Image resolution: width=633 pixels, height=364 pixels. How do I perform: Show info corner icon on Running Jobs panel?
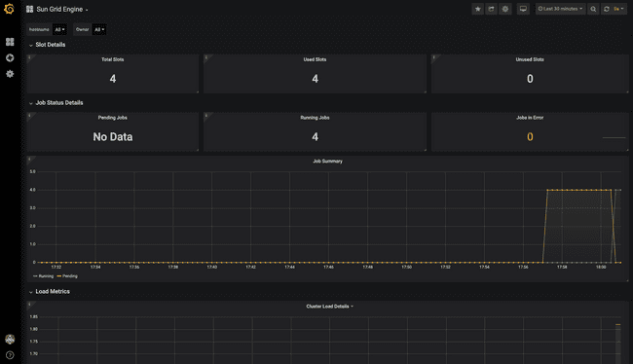tap(205, 116)
